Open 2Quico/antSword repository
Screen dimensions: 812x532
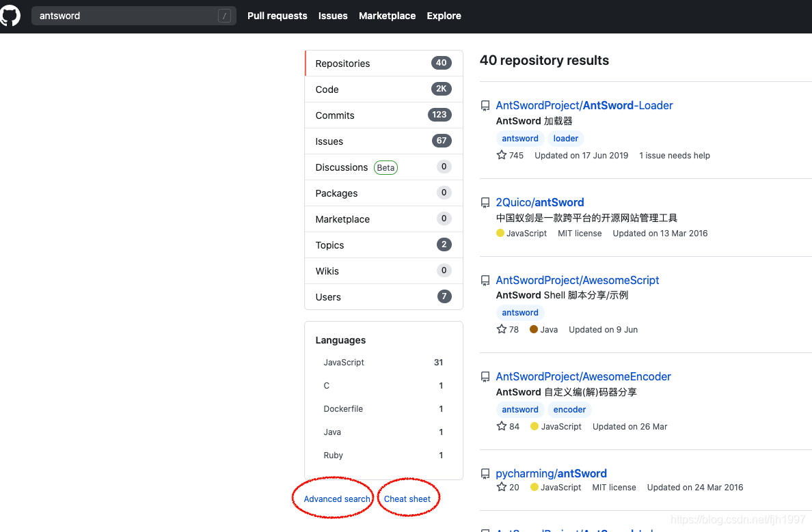point(539,202)
